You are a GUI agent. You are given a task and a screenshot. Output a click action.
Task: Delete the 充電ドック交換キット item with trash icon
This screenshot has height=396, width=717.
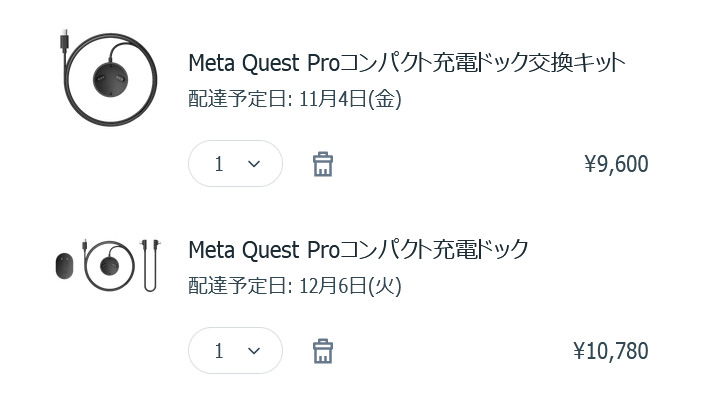[323, 164]
